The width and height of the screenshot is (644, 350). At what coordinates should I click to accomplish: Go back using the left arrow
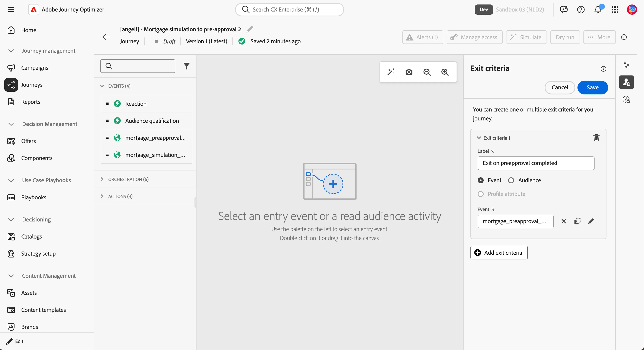(x=106, y=37)
